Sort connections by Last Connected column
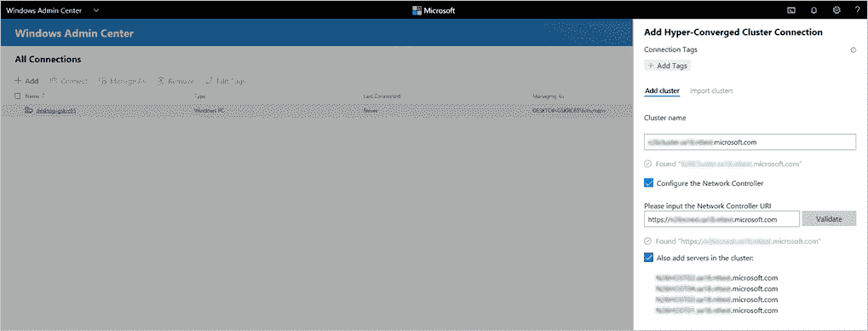The width and height of the screenshot is (868, 331). click(382, 96)
